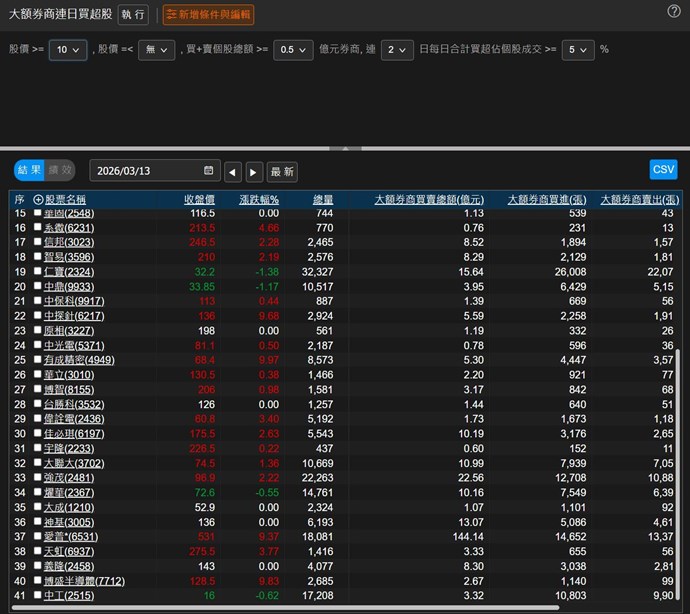The height and width of the screenshot is (614, 690).
Task: Open the 連 2 日 dropdown
Action: [397, 50]
